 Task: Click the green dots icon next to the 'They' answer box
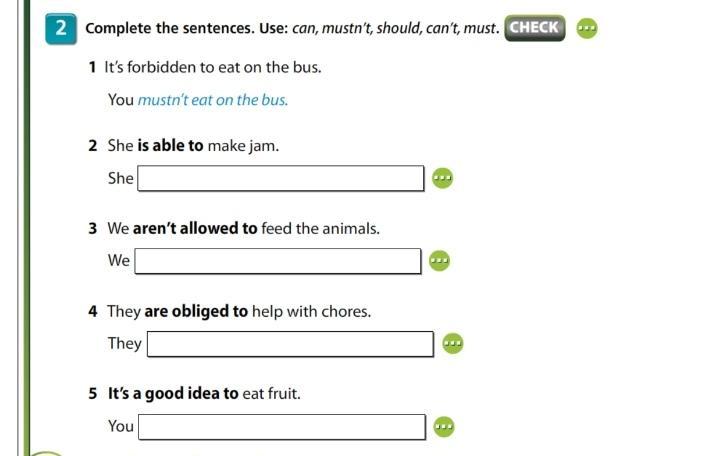pos(452,343)
